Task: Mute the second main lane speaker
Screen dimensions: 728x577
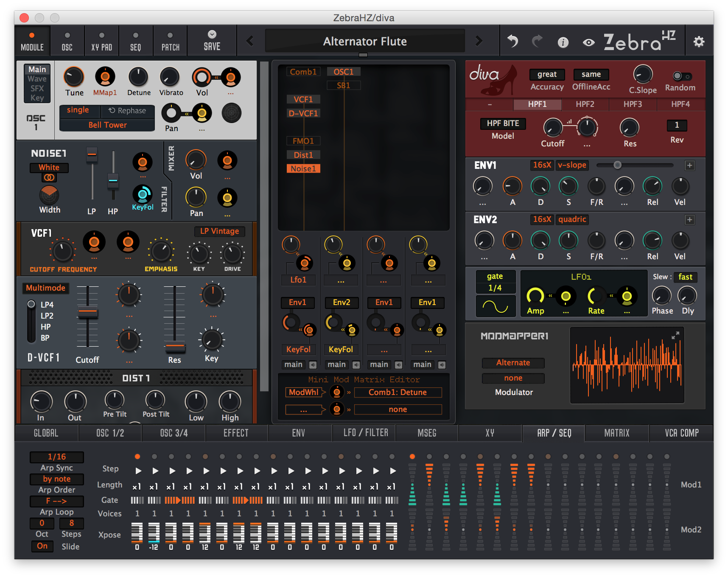Action: 356,365
